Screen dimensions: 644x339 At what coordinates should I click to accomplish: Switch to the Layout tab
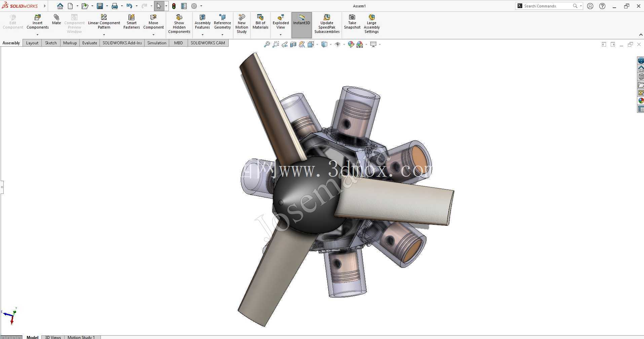tap(32, 43)
